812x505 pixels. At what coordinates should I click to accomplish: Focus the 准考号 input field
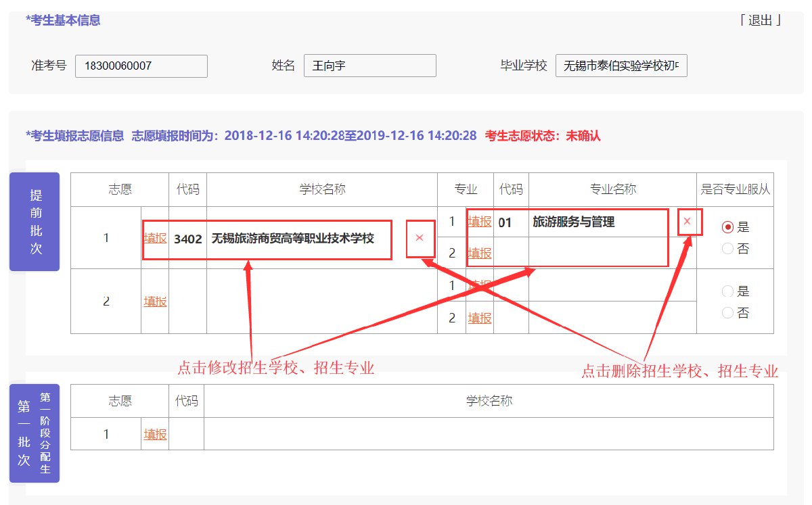point(141,66)
